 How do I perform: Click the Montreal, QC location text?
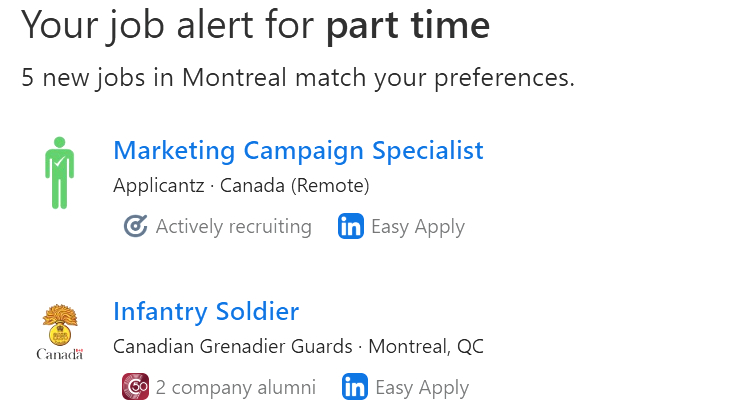[x=426, y=346]
